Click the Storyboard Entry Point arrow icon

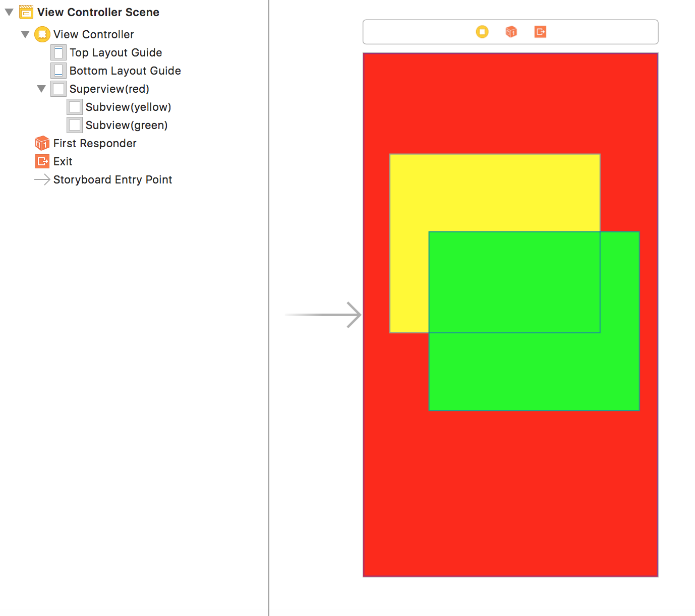(42, 179)
